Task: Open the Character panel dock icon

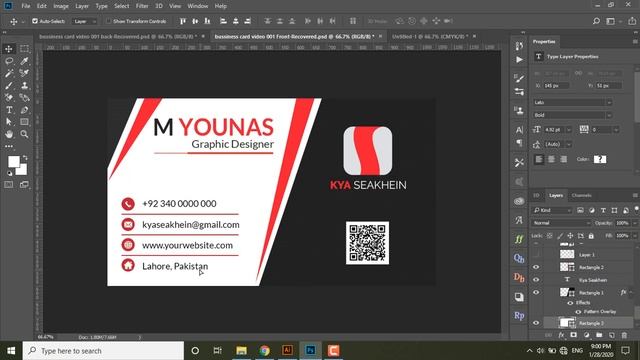Action: point(519,130)
